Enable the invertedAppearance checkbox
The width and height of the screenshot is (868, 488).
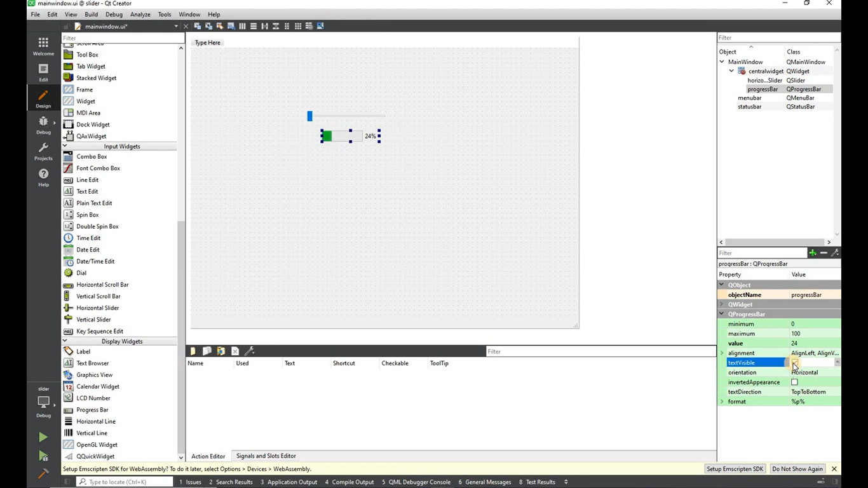coord(794,382)
